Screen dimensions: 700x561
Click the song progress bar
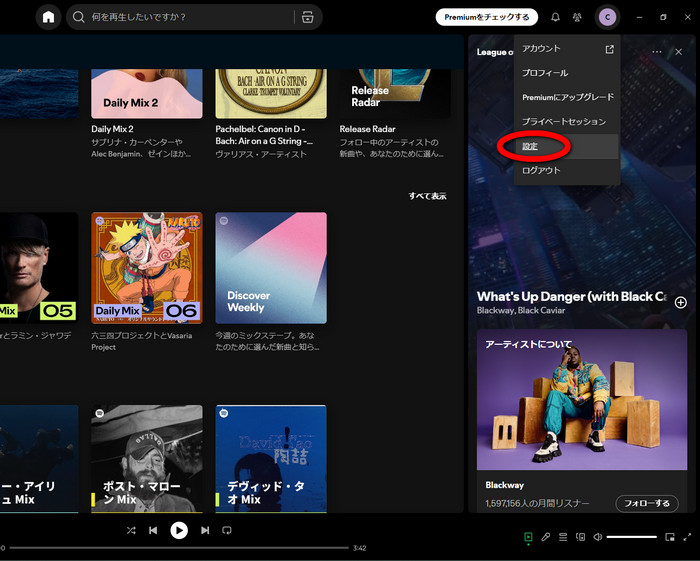pyautogui.click(x=179, y=548)
